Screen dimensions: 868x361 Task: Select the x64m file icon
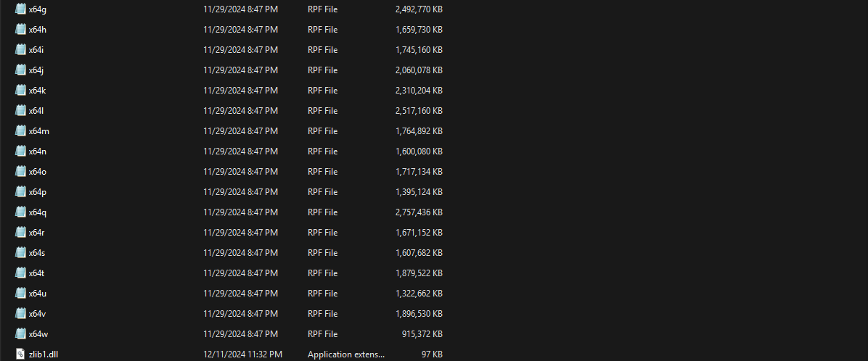point(20,131)
